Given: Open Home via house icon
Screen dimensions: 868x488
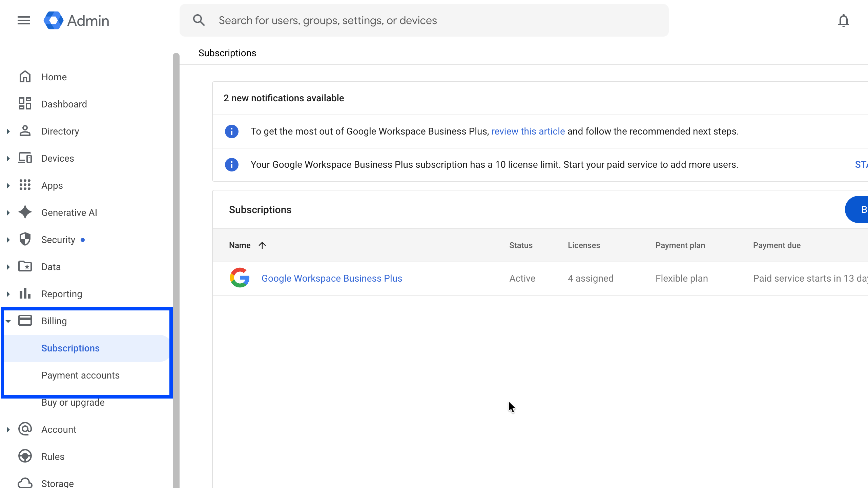Looking at the screenshot, I should [x=25, y=77].
